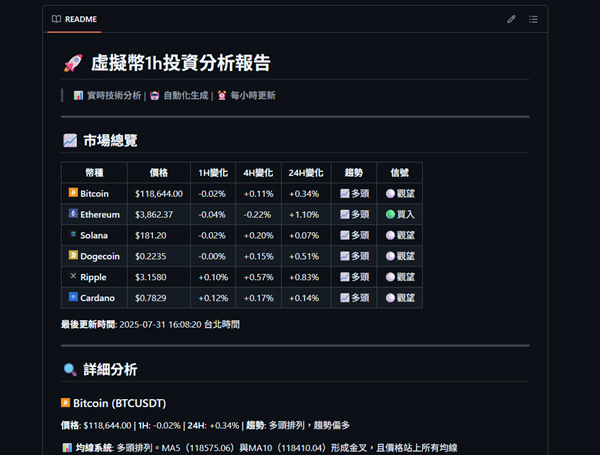Click the trend chart icon in Cardano row

[x=345, y=298]
